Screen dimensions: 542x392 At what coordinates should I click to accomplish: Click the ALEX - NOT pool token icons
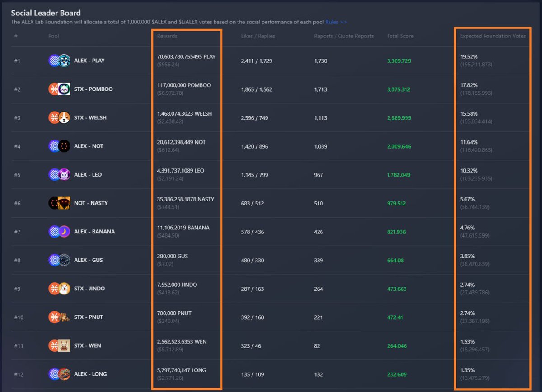coord(59,146)
